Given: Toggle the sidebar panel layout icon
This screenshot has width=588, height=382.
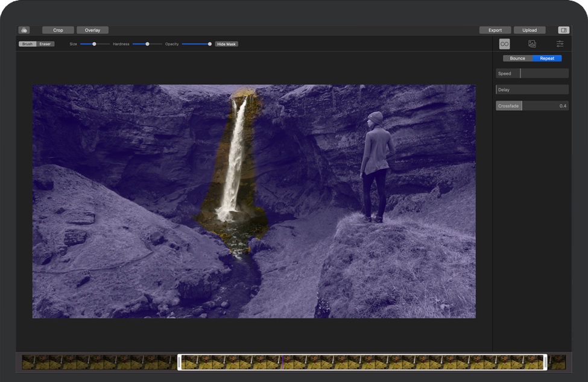Looking at the screenshot, I should pyautogui.click(x=563, y=30).
